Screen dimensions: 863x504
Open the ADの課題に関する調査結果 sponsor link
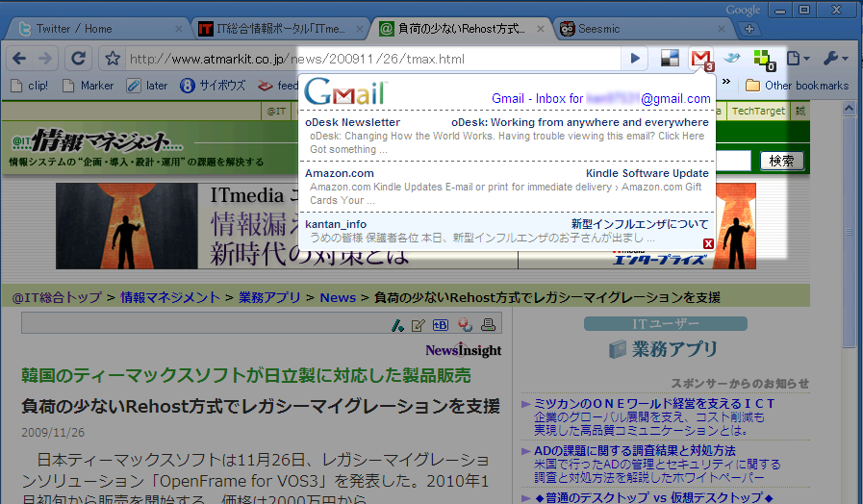pyautogui.click(x=635, y=451)
